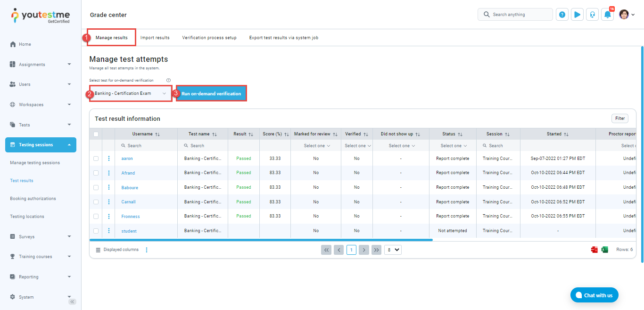Export table to PDF icon
This screenshot has height=310, width=644.
point(594,250)
